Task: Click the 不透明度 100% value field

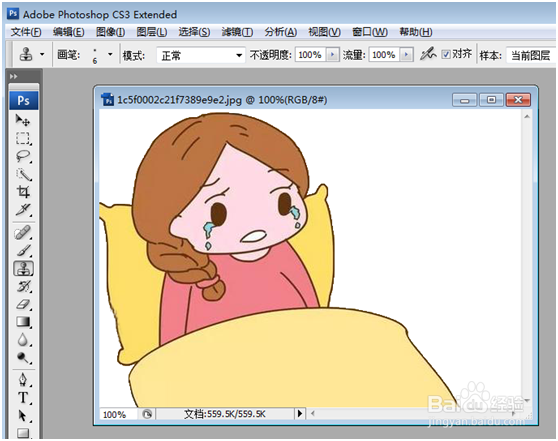Action: [310, 55]
